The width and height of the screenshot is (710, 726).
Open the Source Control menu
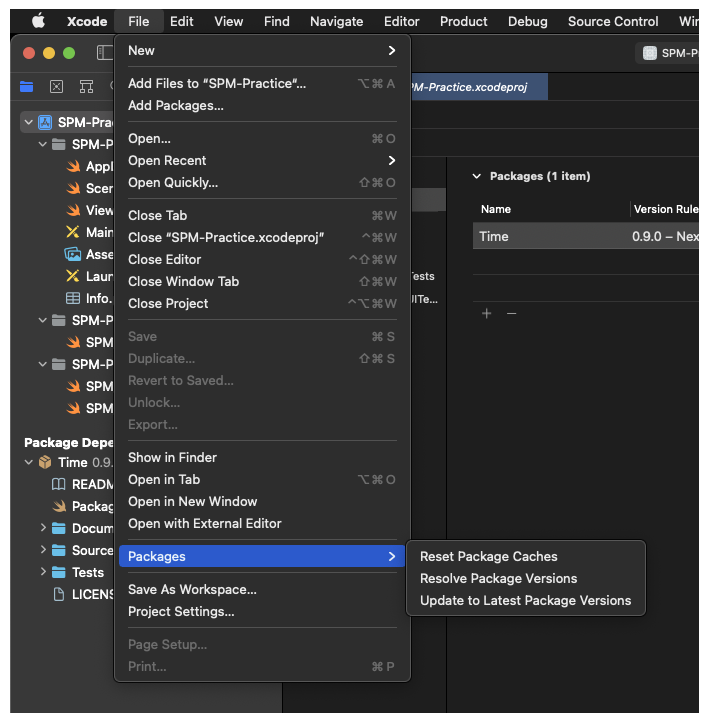pyautogui.click(x=613, y=21)
